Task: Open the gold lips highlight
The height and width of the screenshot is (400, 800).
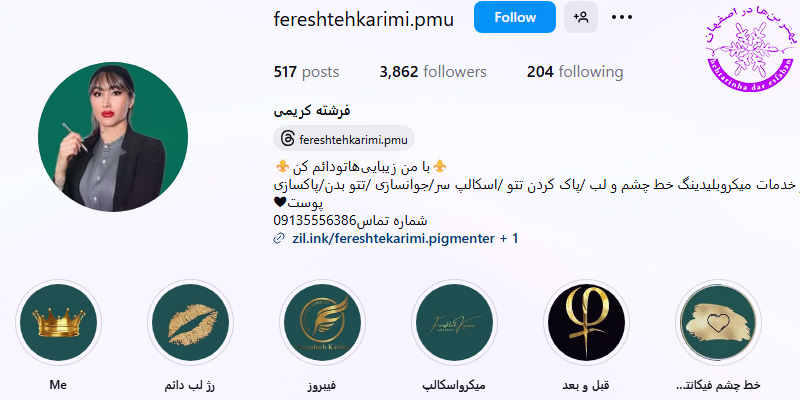Action: point(191,322)
